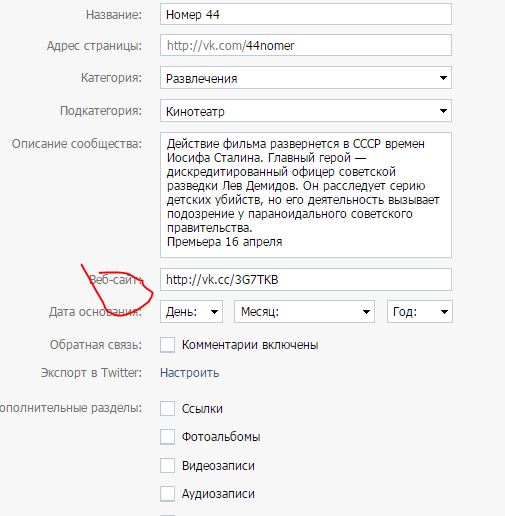Click the Название field containing Номер 44
The height and width of the screenshot is (516, 505).
(306, 14)
